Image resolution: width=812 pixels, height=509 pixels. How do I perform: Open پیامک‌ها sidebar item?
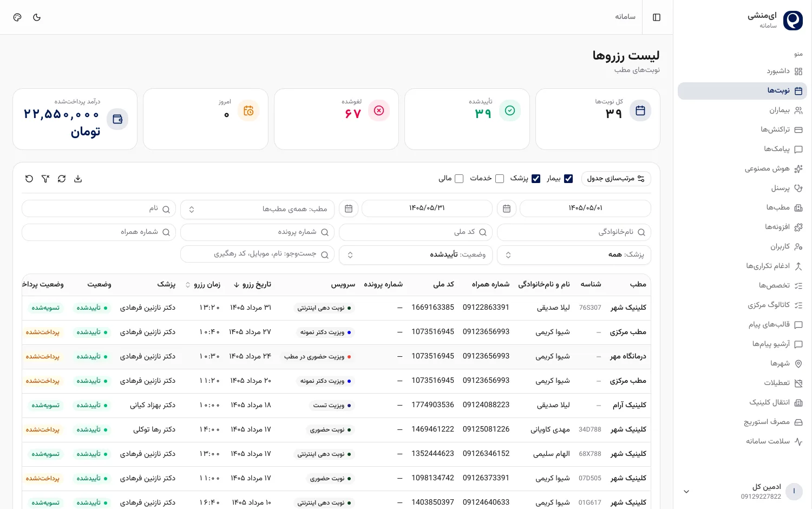click(742, 149)
